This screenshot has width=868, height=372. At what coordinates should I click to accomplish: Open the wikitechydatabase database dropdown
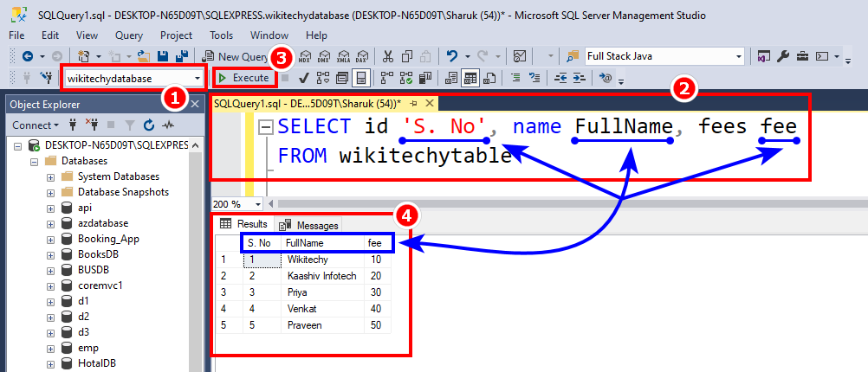click(199, 78)
